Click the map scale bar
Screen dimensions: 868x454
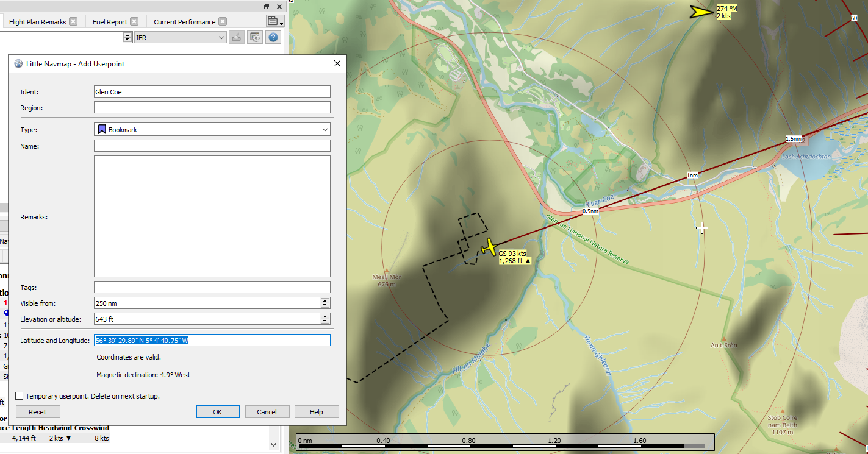click(x=504, y=442)
